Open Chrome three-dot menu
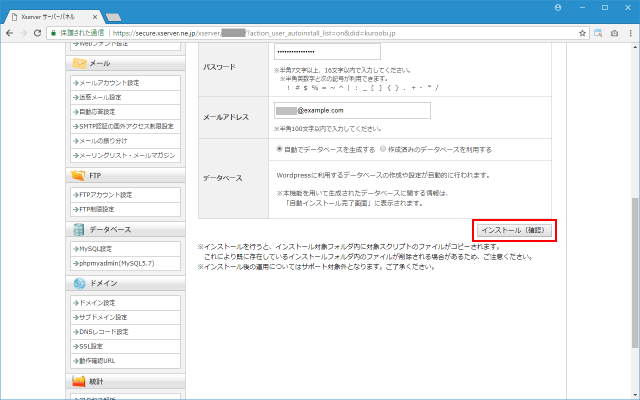 point(631,33)
